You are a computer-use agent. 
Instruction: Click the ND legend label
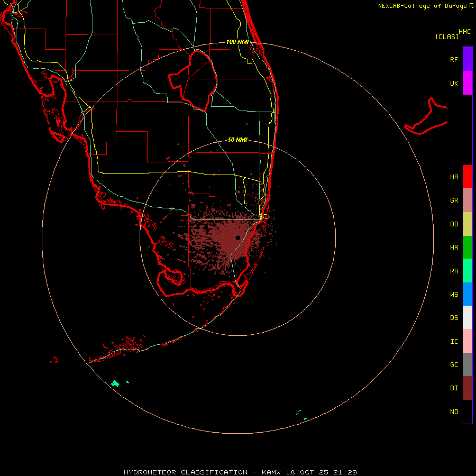pyautogui.click(x=454, y=412)
